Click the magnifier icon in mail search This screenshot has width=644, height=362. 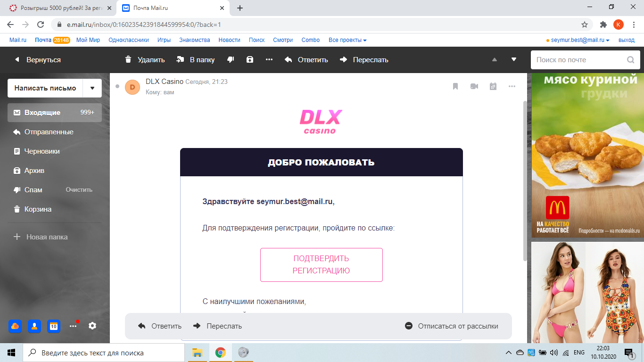click(x=630, y=60)
